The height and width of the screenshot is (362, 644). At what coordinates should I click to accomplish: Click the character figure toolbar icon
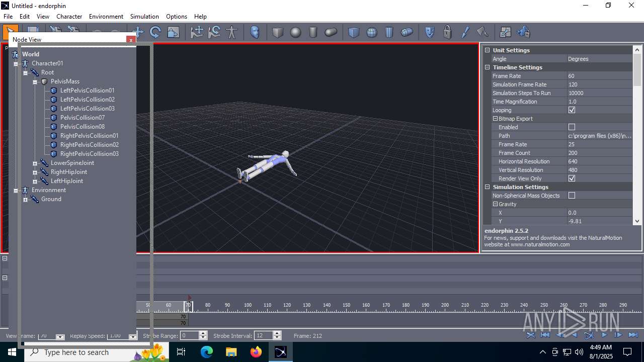pos(232,32)
